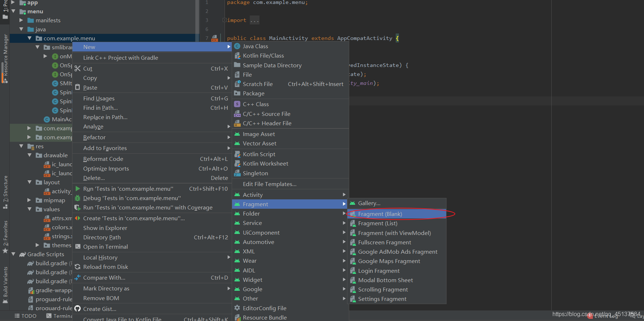This screenshot has height=321, width=644.
Task: Click the Singleton template icon
Action: pos(237,173)
